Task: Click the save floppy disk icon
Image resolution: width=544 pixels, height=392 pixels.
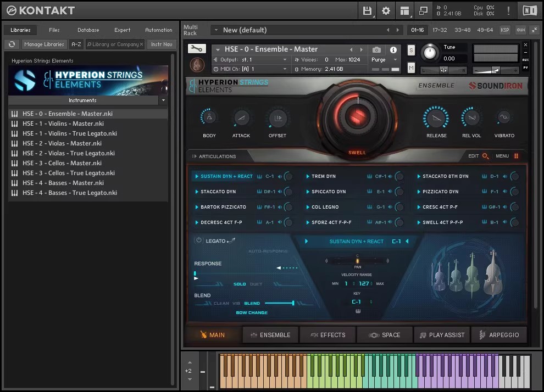Action: tap(368, 10)
